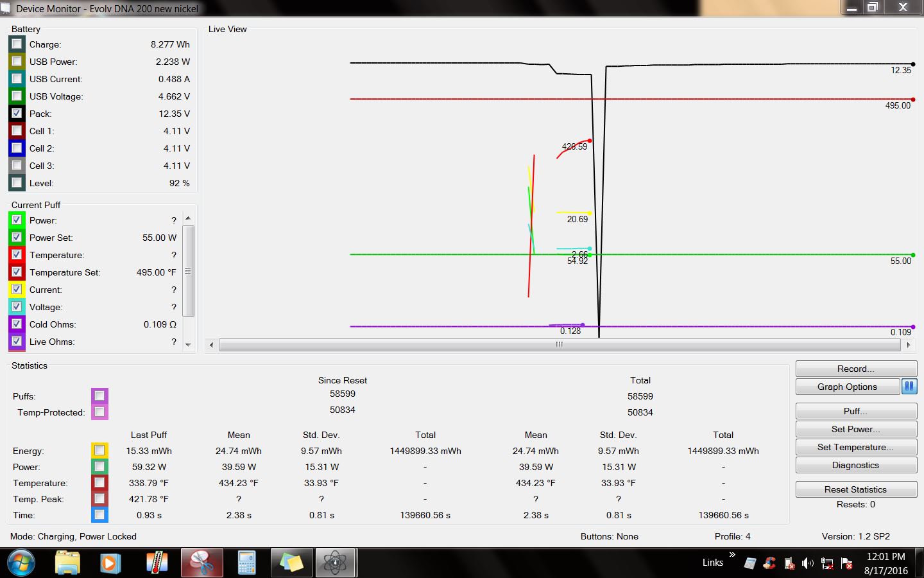
Task: Open Sticky Notes from the taskbar
Action: pos(291,563)
